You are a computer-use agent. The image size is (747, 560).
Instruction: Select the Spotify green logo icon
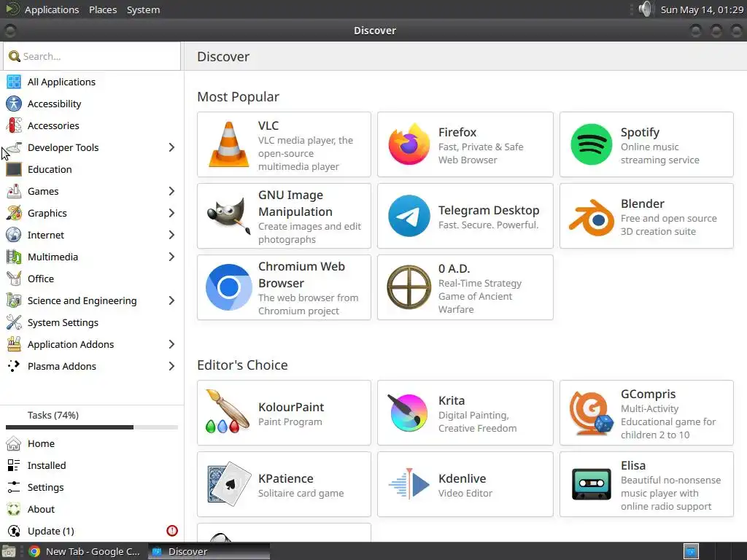591,144
